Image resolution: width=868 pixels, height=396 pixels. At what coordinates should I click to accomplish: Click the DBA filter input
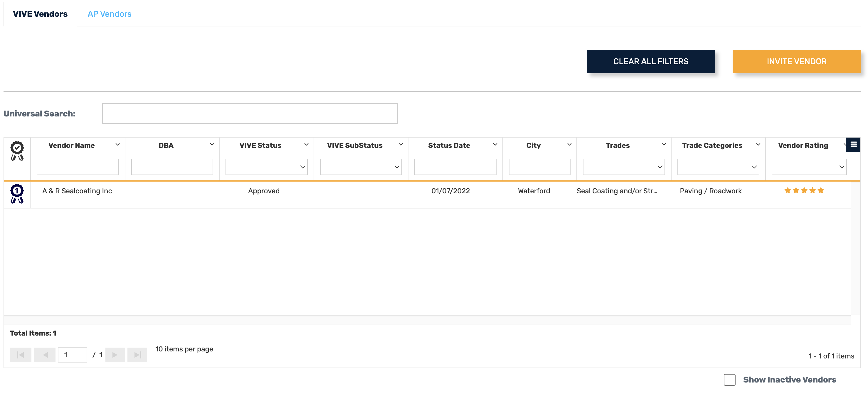point(172,167)
